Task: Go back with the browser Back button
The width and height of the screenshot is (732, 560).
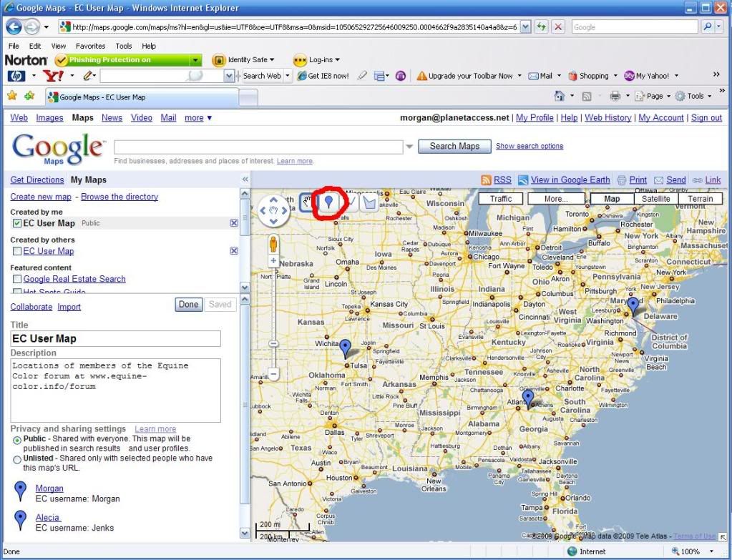Action: [x=14, y=27]
